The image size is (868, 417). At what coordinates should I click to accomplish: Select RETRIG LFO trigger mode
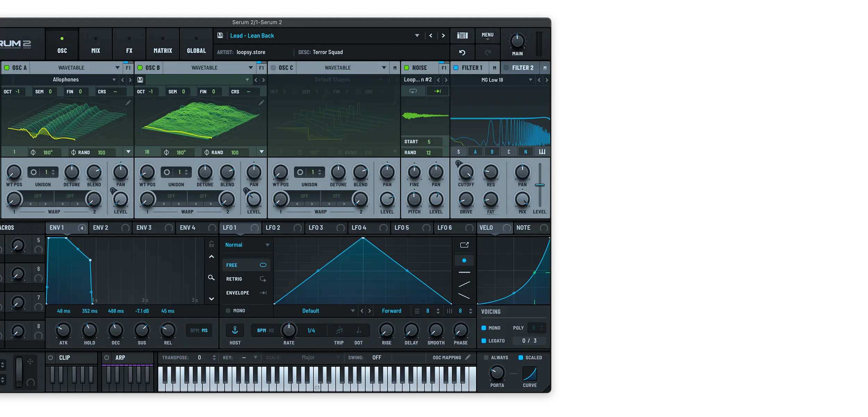pyautogui.click(x=246, y=279)
